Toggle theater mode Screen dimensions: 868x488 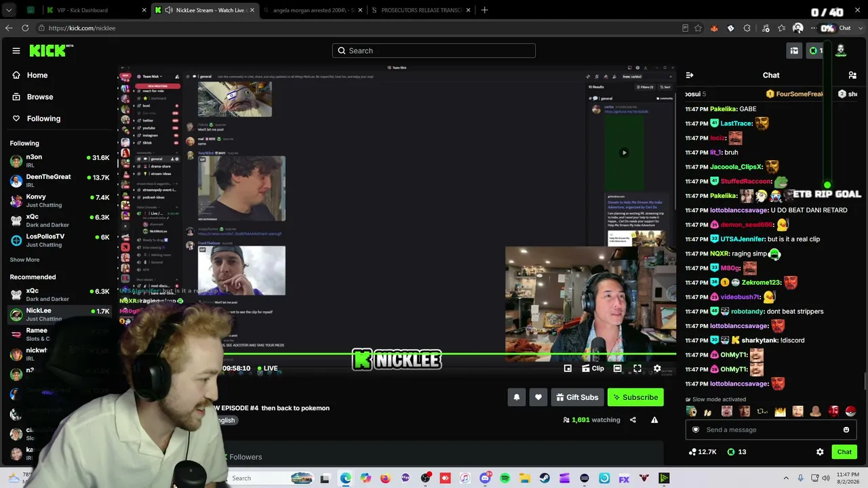tap(617, 369)
